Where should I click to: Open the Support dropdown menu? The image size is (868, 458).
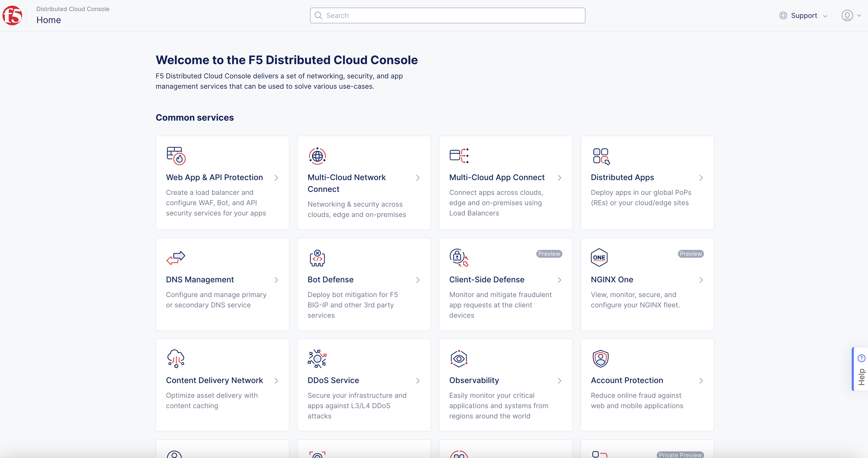tap(804, 16)
